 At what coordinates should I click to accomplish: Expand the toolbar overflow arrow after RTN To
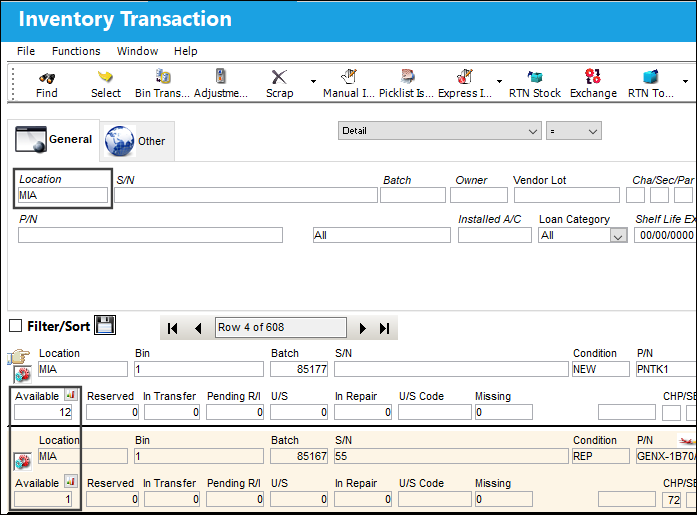coord(685,81)
